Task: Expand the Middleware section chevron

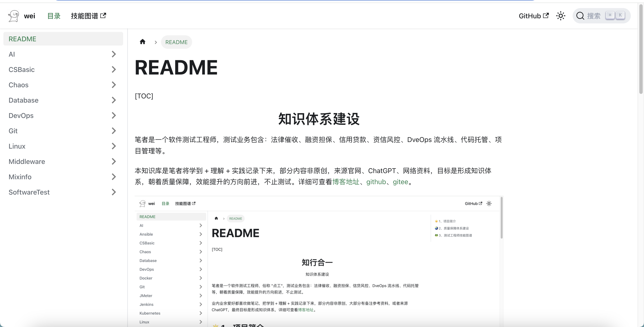Action: (114, 162)
